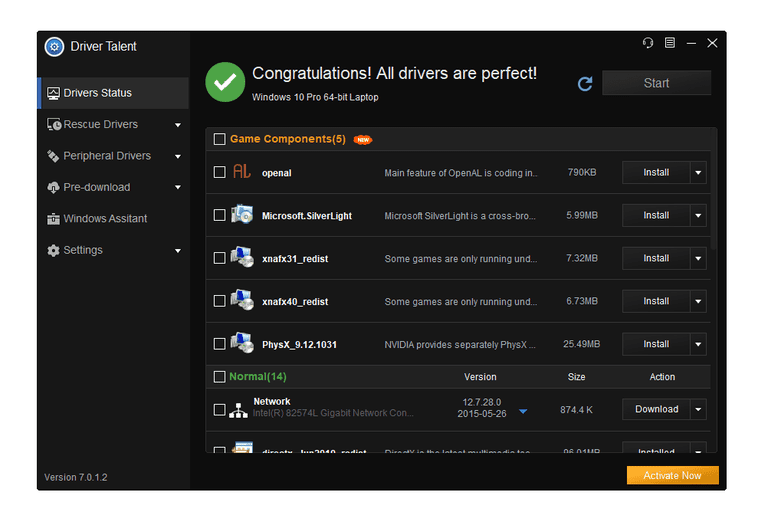Image resolution: width=768 pixels, height=512 pixels.
Task: Select all Game Components checkbox
Action: tap(220, 139)
